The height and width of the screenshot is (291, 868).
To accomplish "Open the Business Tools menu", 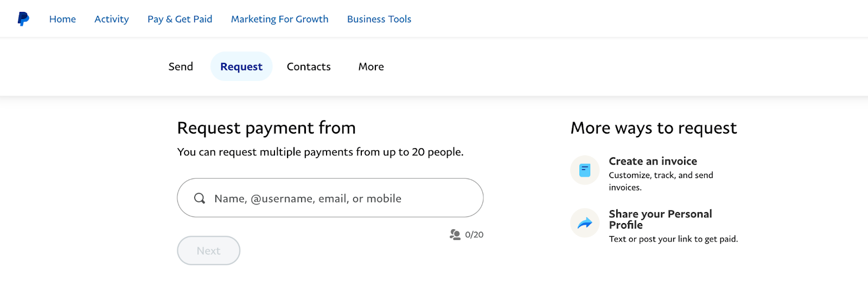I will (x=379, y=19).
